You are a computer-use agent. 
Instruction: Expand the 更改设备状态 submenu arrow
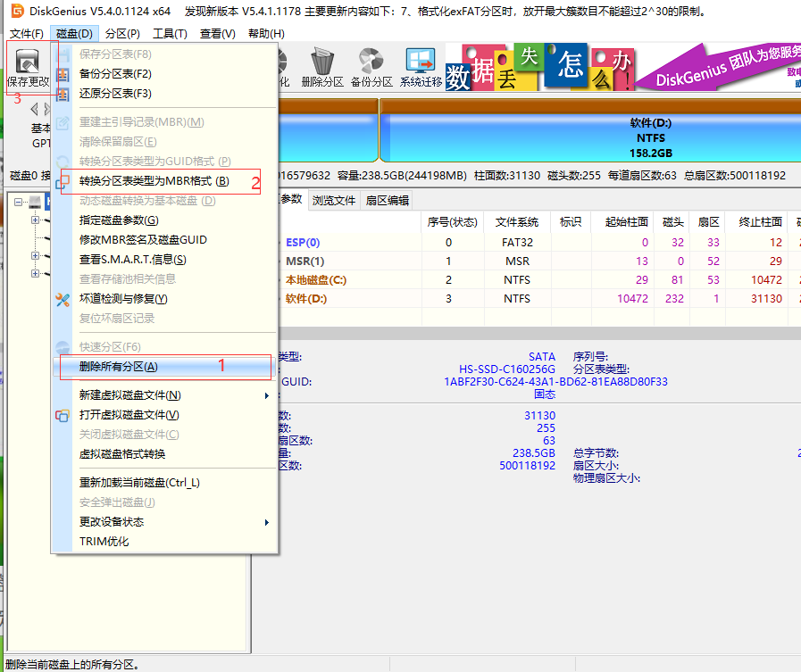(266, 522)
